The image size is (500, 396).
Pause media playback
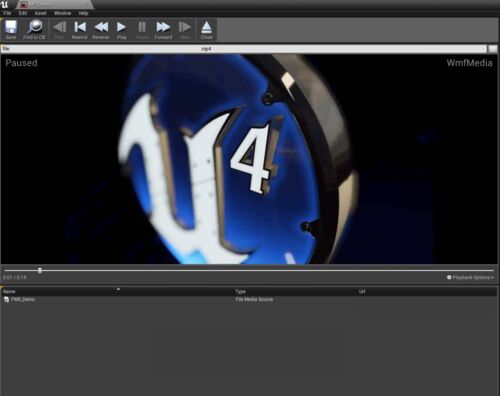pos(142,30)
